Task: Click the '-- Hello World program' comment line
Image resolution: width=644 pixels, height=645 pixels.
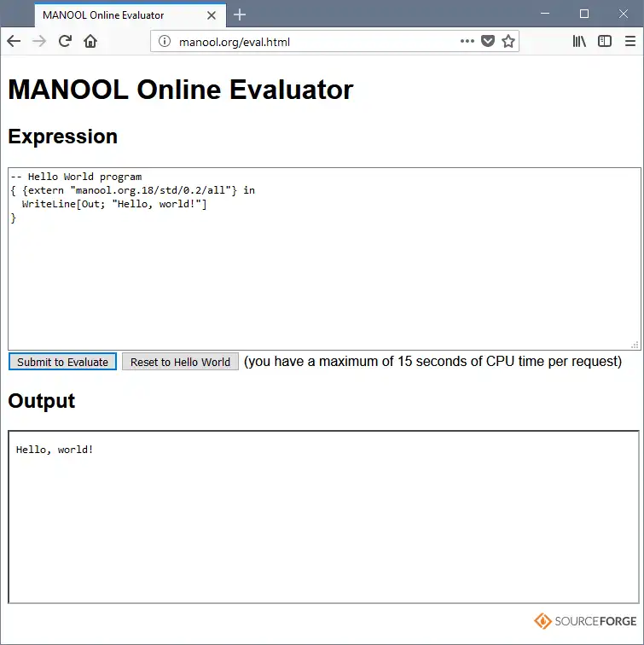Action: (76, 177)
